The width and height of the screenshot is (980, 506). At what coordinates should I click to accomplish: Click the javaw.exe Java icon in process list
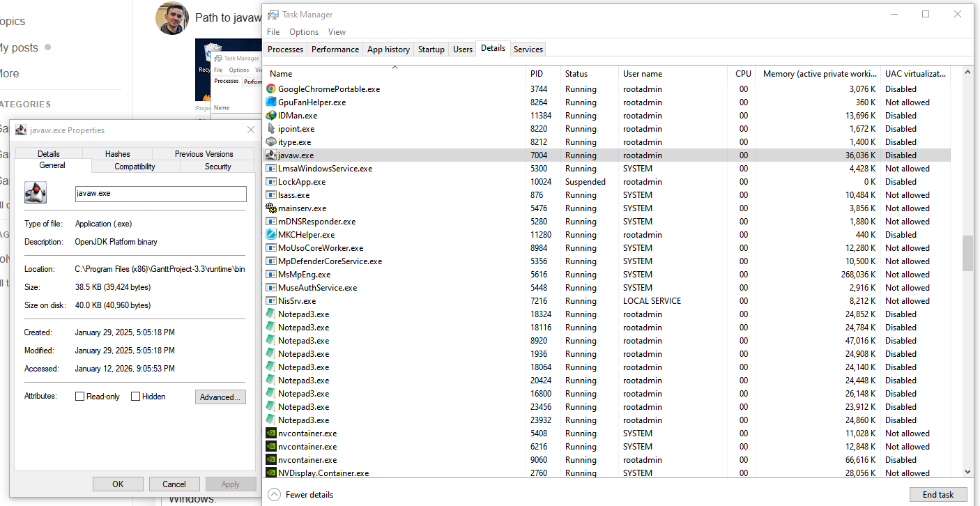(272, 155)
